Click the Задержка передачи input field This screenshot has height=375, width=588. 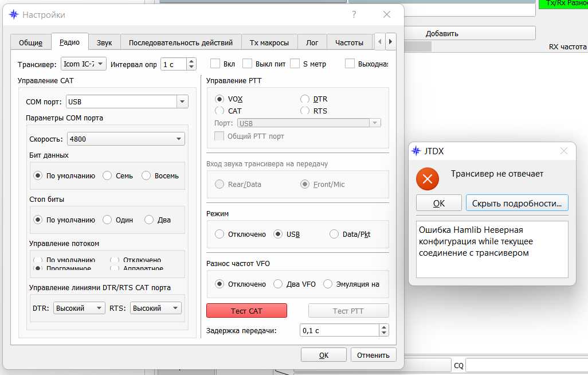click(339, 330)
